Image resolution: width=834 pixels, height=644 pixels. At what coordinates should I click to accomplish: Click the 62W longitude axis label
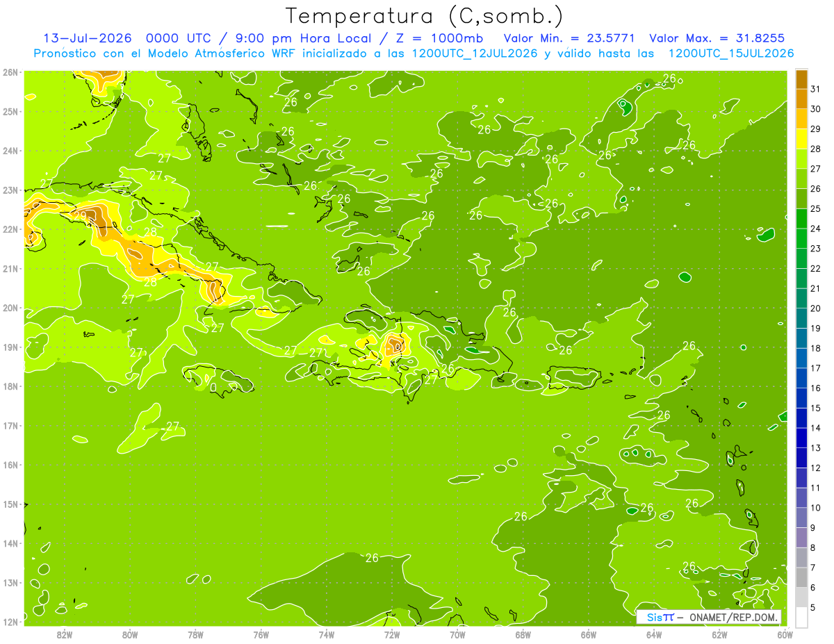pos(719,634)
